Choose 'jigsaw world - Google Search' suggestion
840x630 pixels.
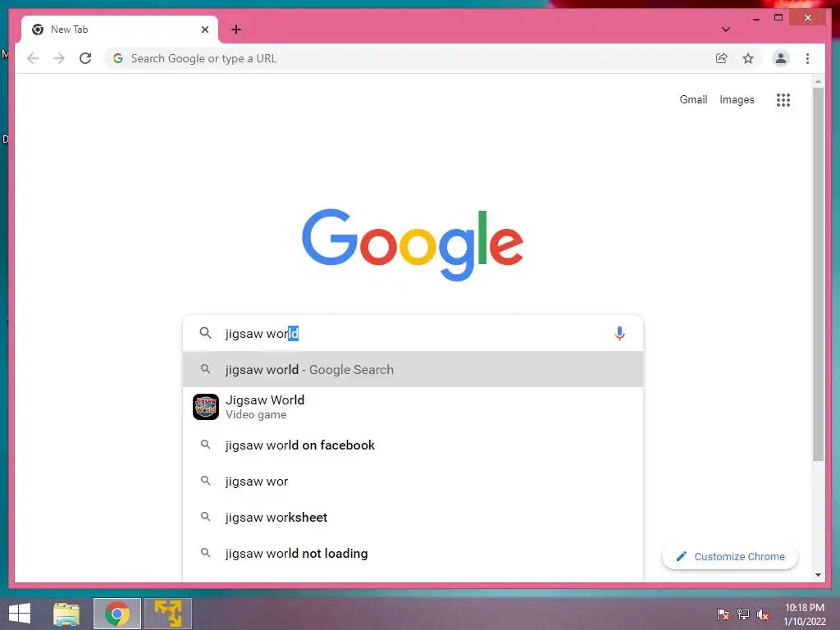pyautogui.click(x=413, y=369)
